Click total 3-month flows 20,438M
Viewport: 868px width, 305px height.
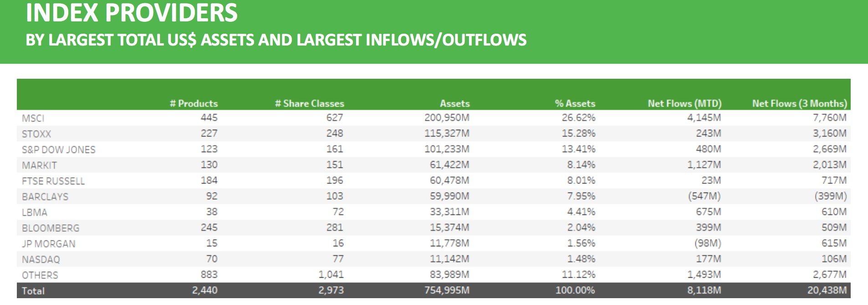click(x=827, y=290)
